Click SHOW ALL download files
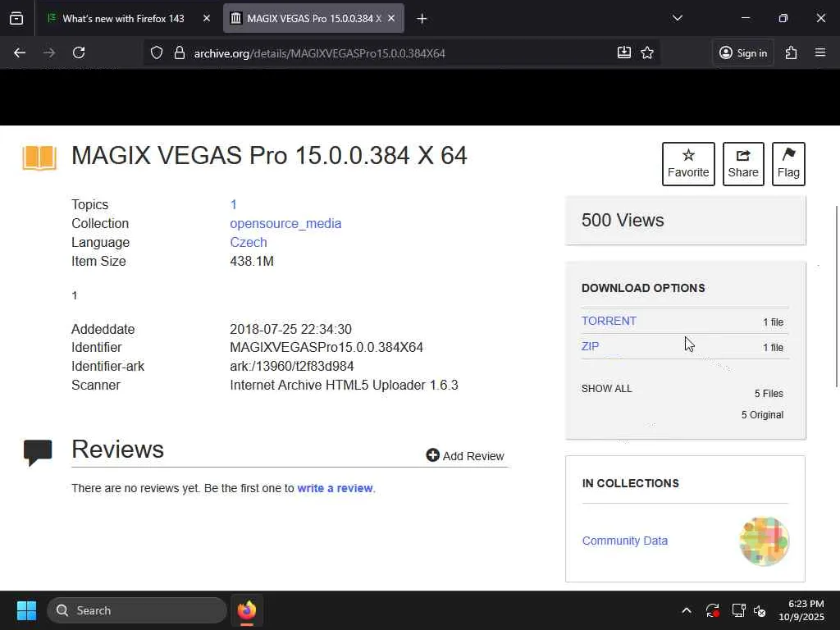This screenshot has width=840, height=630. click(606, 388)
